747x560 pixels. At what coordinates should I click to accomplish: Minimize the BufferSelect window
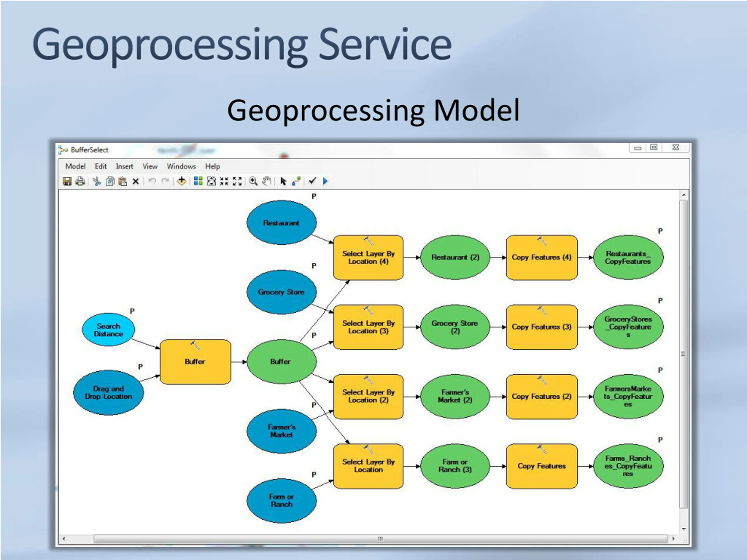pyautogui.click(x=638, y=148)
